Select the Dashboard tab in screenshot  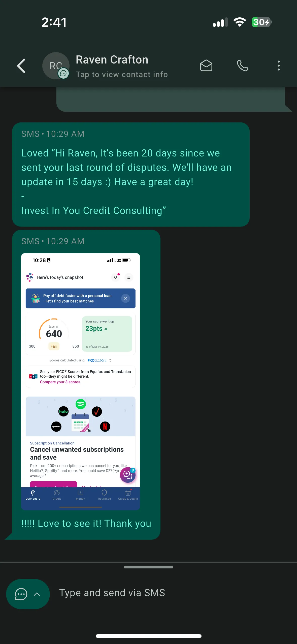coord(33,495)
